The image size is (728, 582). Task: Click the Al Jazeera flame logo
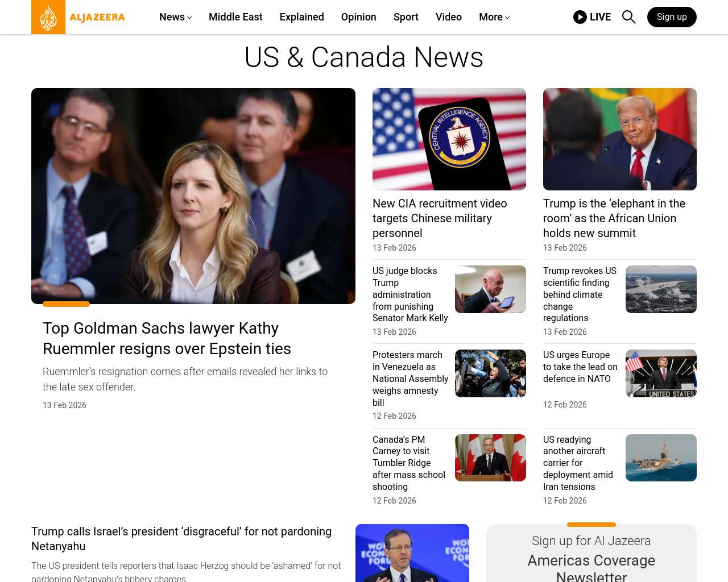pyautogui.click(x=48, y=17)
